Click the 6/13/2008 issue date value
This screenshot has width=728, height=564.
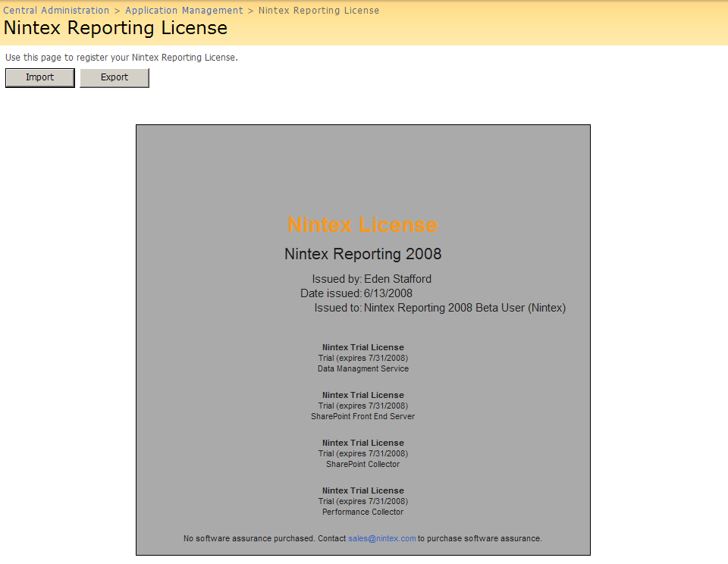(x=388, y=293)
